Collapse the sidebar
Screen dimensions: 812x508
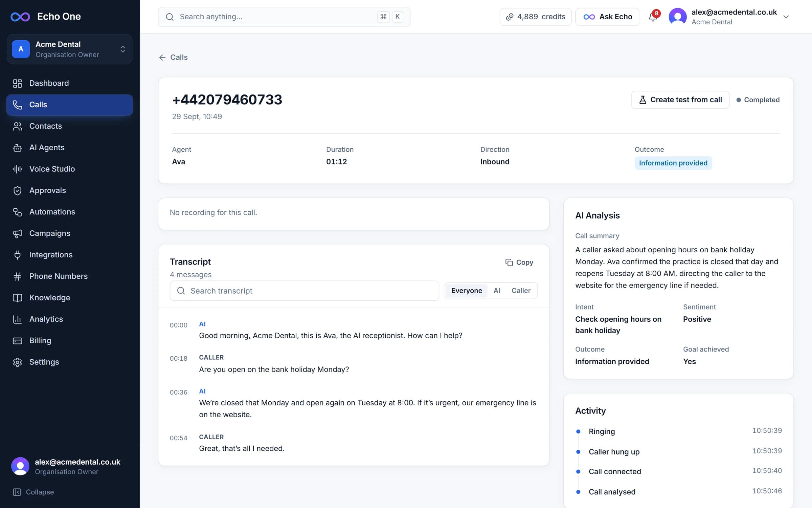pos(33,492)
